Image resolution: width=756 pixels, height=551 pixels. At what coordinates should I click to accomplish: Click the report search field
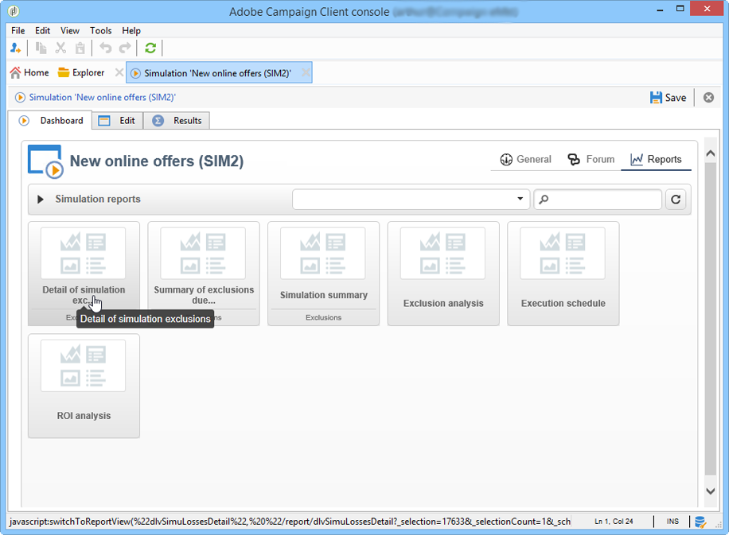[598, 200]
